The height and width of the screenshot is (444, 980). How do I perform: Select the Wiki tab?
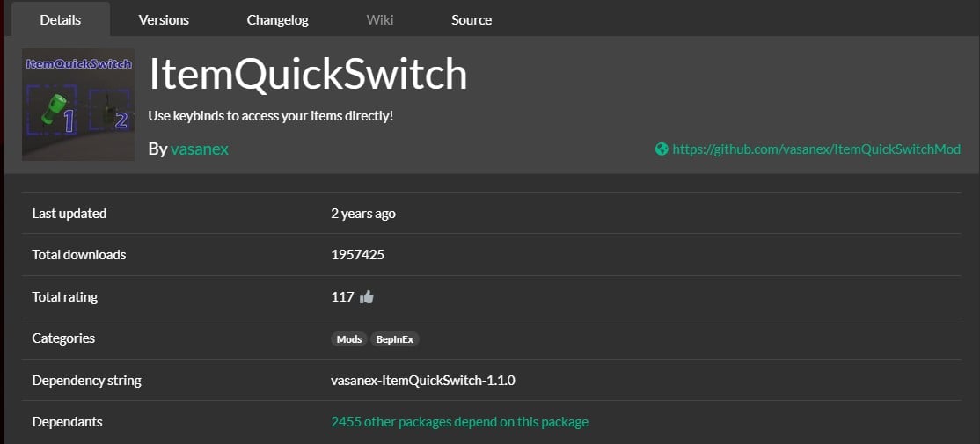click(380, 19)
